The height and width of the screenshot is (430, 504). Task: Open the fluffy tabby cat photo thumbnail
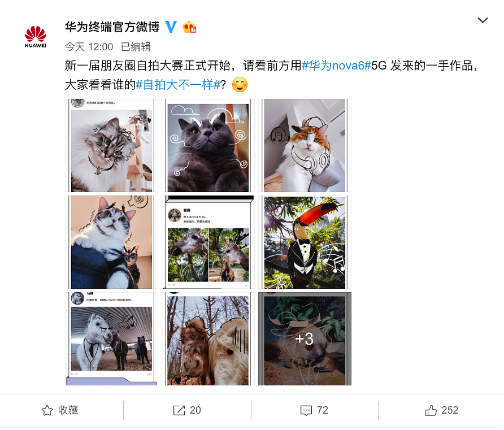coord(111,146)
